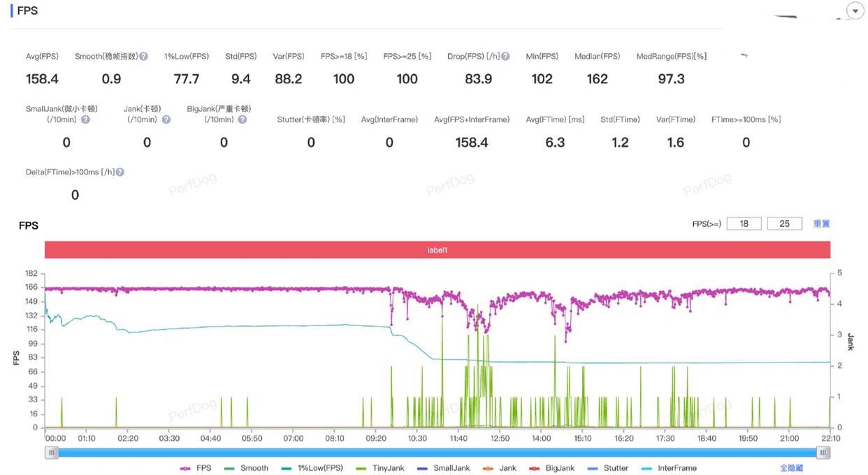Open the help icon under BigJank(严重卡顿)
Viewport: 868px width, 475px height.
pos(242,120)
